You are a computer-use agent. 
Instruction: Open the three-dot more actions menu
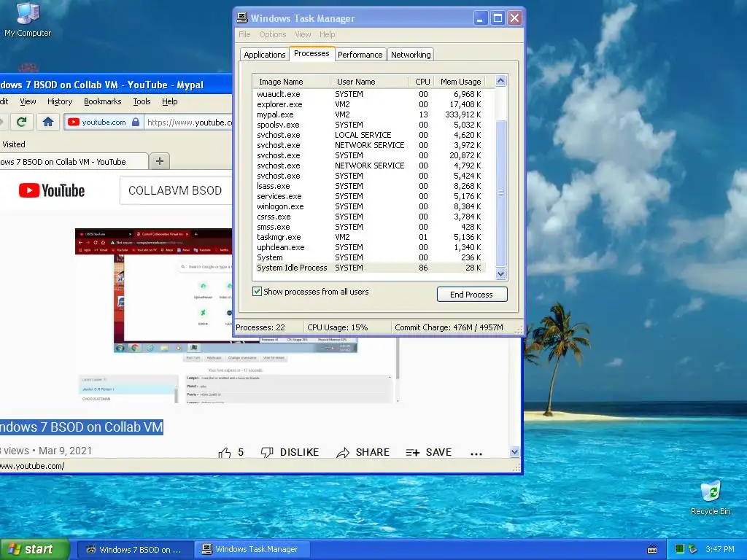pos(476,454)
